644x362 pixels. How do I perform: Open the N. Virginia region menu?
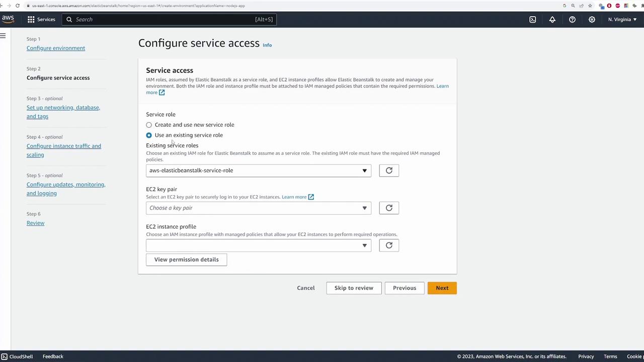[x=622, y=20]
